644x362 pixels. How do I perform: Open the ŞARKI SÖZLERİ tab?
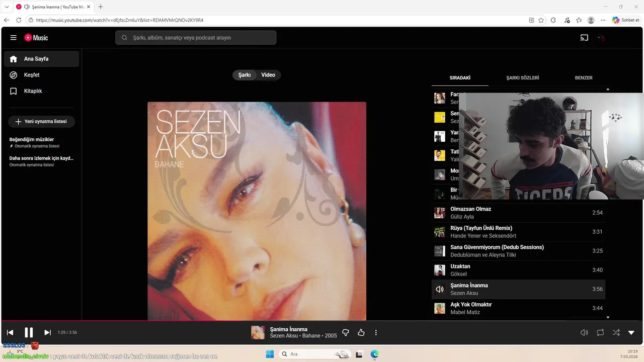pos(522,78)
